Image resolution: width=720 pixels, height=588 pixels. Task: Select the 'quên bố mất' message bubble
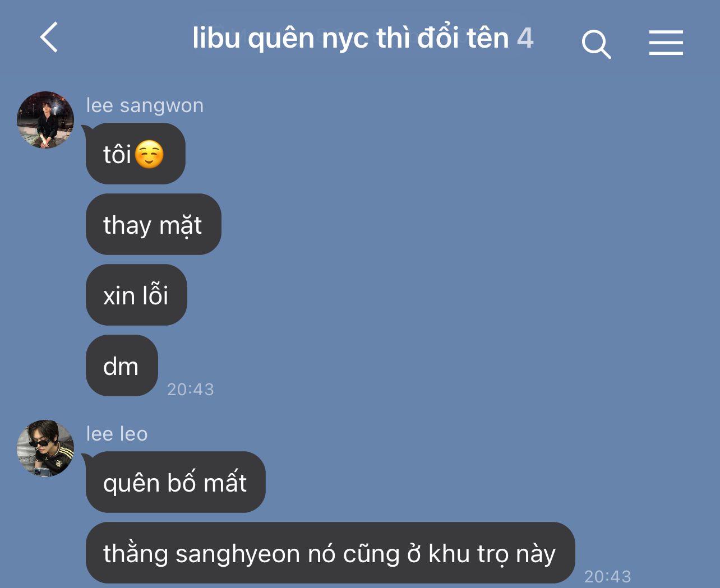click(x=176, y=482)
